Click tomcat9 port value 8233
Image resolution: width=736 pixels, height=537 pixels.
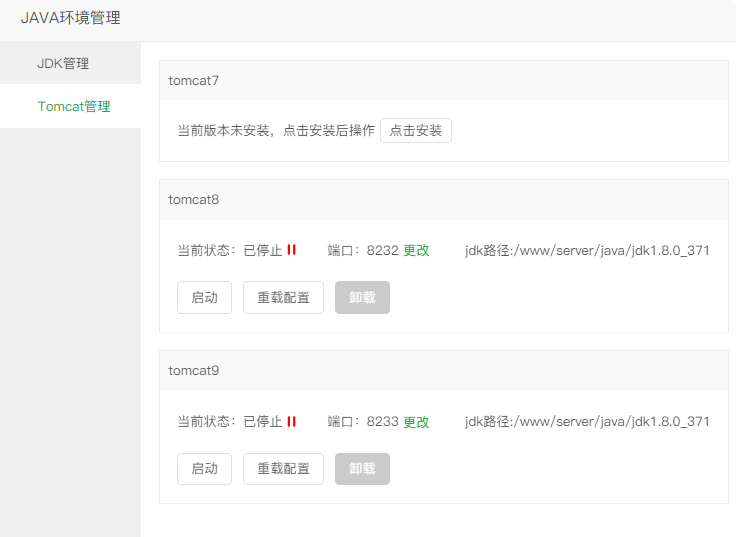pos(383,422)
